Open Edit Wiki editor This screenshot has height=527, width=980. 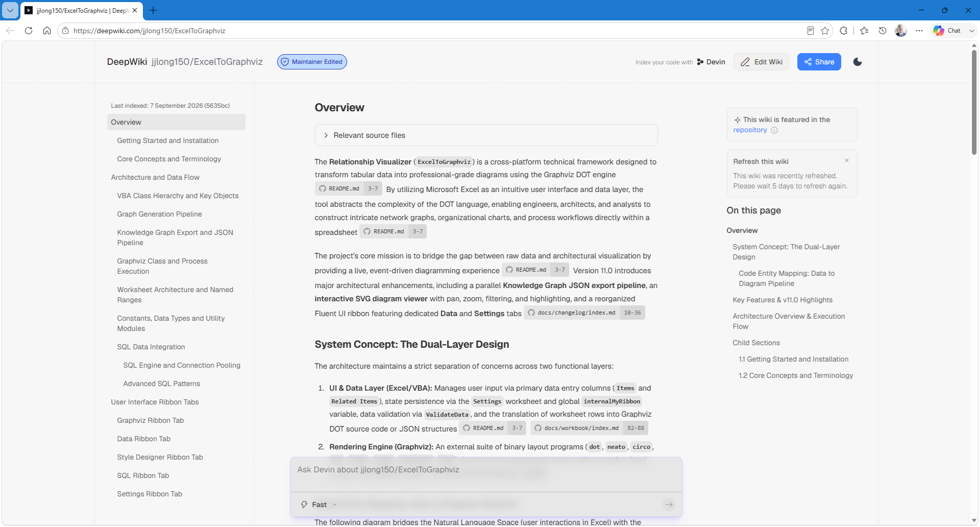tap(762, 62)
